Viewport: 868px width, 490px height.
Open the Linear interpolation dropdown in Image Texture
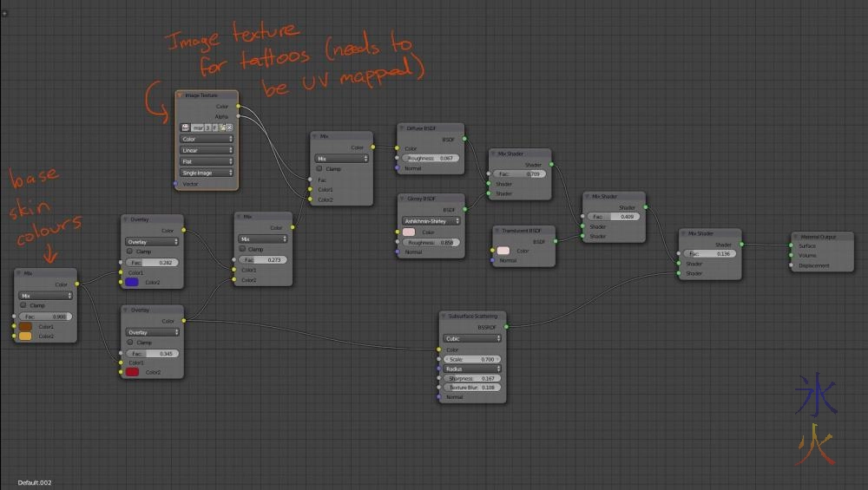coord(206,150)
